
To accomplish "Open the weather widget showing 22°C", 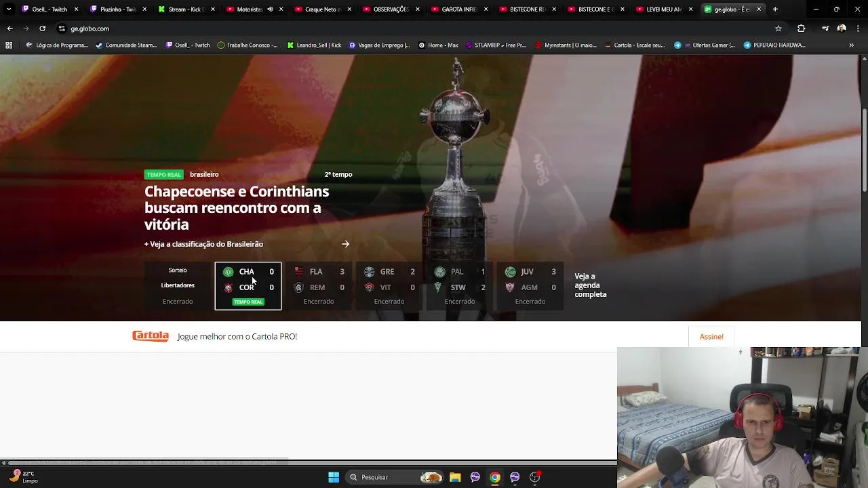I will point(23,477).
